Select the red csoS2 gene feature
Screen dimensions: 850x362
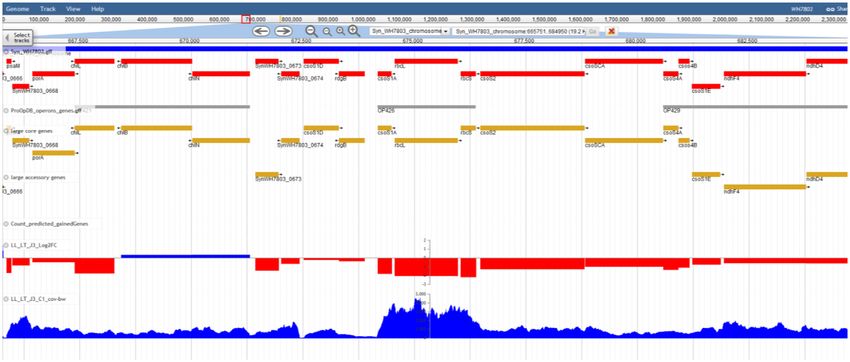click(x=532, y=74)
